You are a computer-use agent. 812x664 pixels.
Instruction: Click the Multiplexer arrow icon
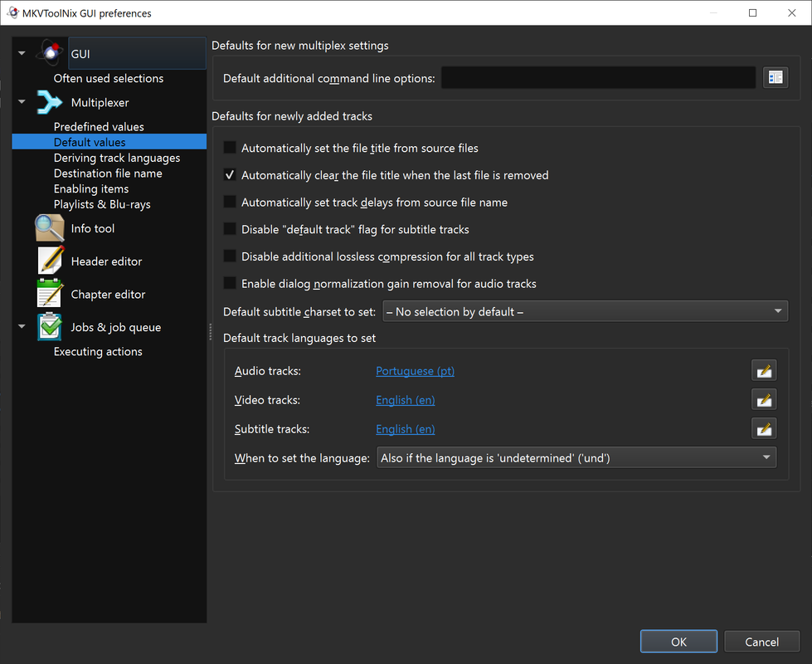[50, 102]
